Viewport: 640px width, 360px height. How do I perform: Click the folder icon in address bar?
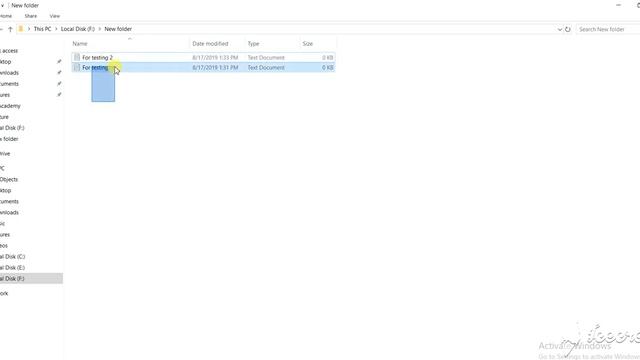pos(21,29)
